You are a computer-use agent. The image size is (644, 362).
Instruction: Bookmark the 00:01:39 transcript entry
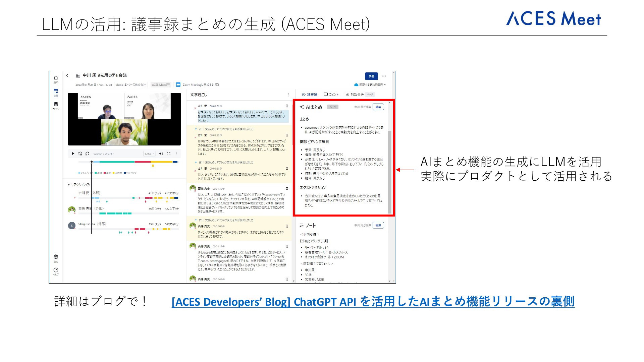click(287, 188)
